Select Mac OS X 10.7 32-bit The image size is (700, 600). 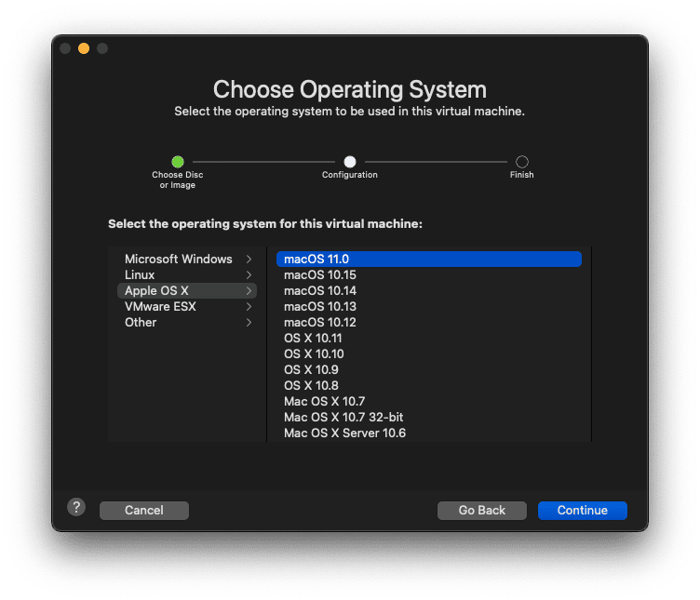click(428, 417)
